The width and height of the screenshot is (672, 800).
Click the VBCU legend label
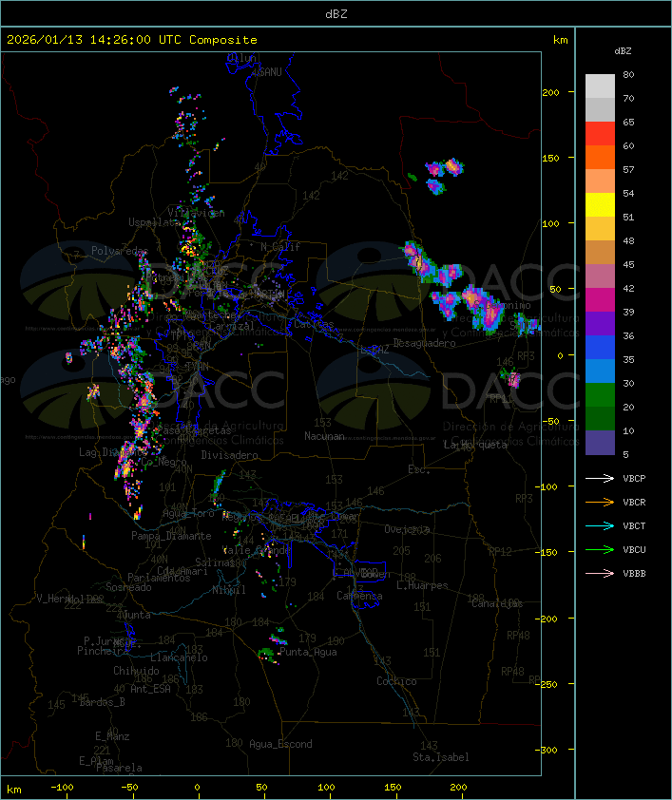[x=634, y=550]
